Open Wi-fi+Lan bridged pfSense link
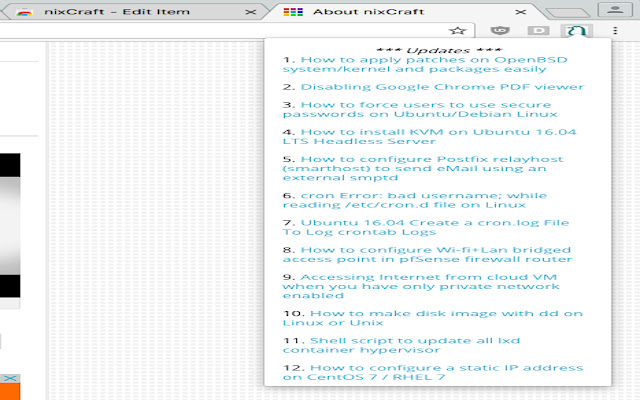 pyautogui.click(x=427, y=254)
